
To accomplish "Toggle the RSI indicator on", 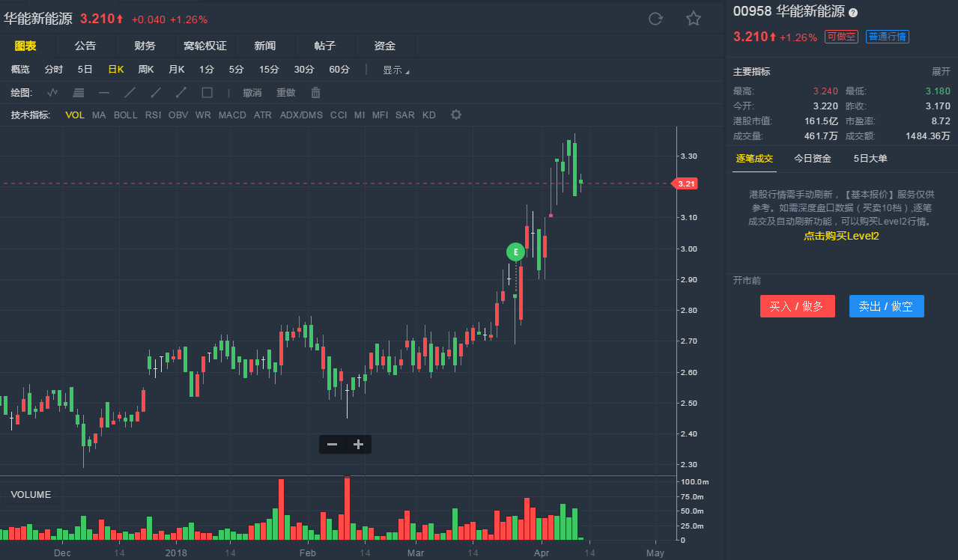I will 153,115.
